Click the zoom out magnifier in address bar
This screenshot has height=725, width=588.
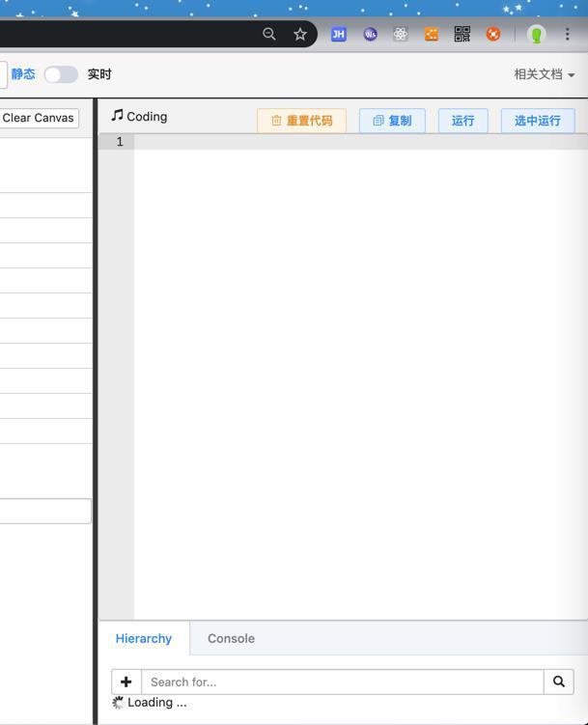pyautogui.click(x=269, y=34)
